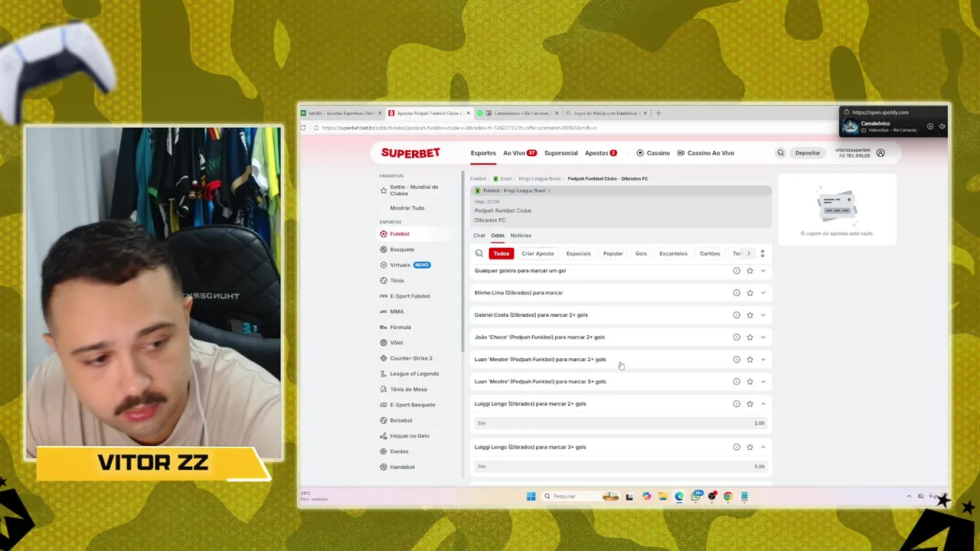
Task: Click Mostrar Tudo in favorites
Action: [407, 208]
